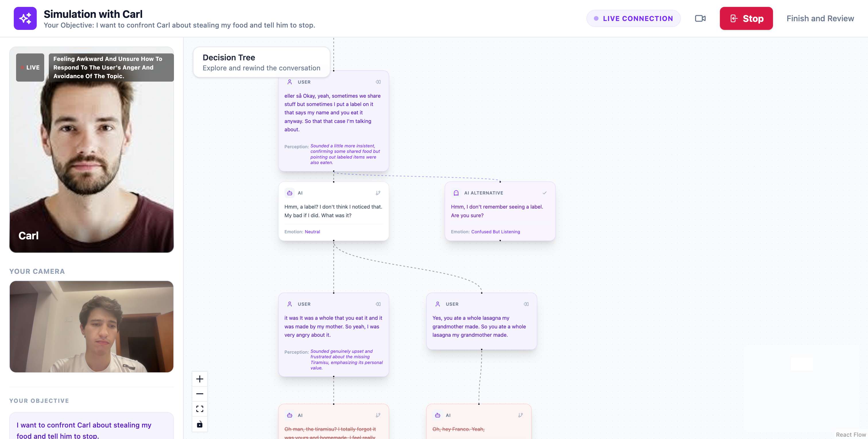Viewport: 868px width, 439px height.
Task: Toggle canvas interactivity lock
Action: click(199, 424)
